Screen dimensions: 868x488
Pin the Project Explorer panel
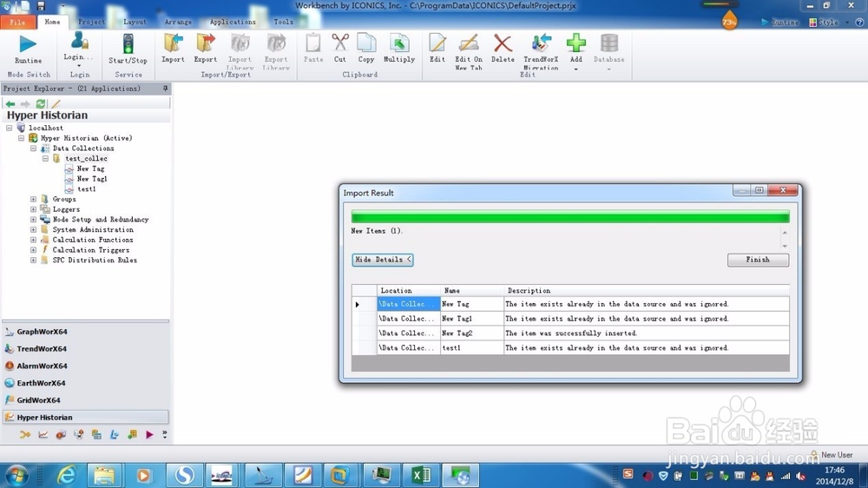[x=165, y=89]
